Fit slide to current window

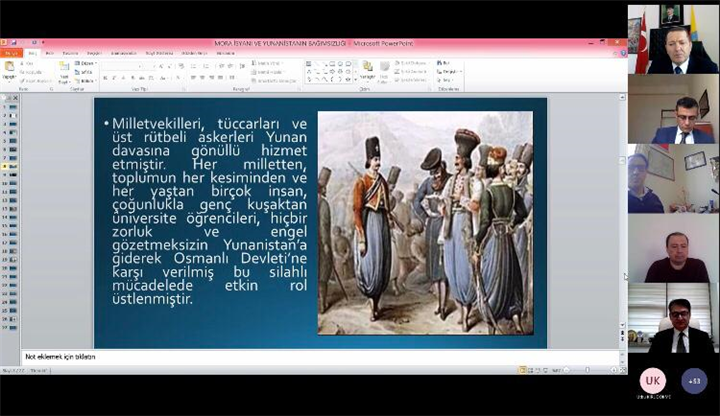[623, 370]
